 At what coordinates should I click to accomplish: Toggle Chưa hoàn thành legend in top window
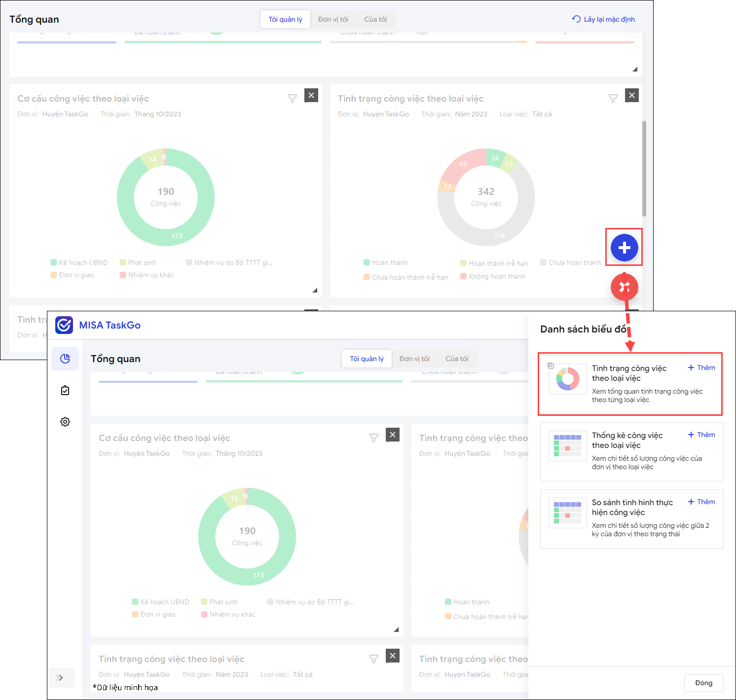point(571,262)
